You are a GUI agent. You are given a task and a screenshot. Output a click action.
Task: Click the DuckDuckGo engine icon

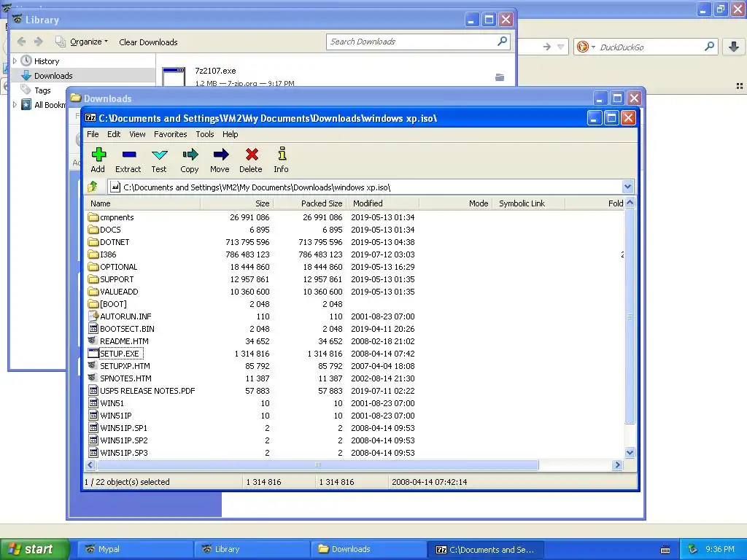[x=582, y=47]
